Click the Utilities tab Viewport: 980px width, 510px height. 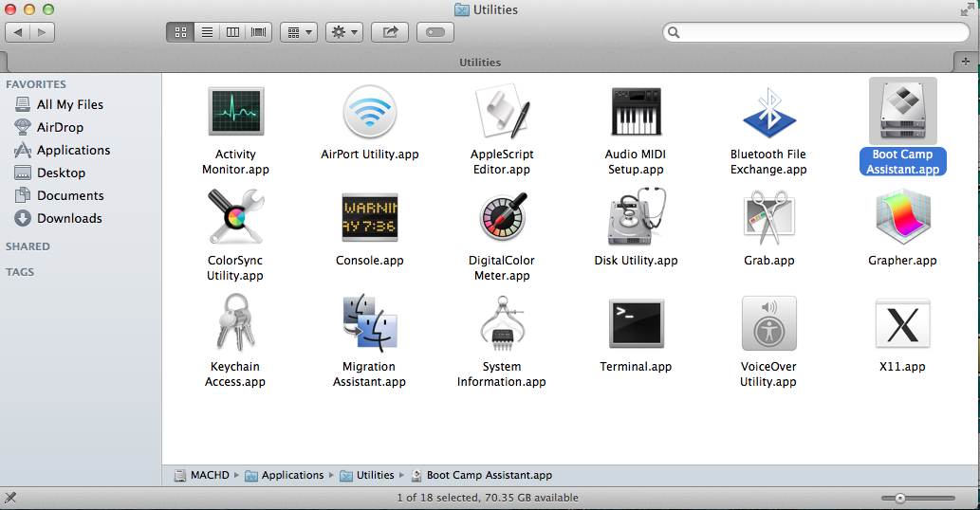(480, 63)
